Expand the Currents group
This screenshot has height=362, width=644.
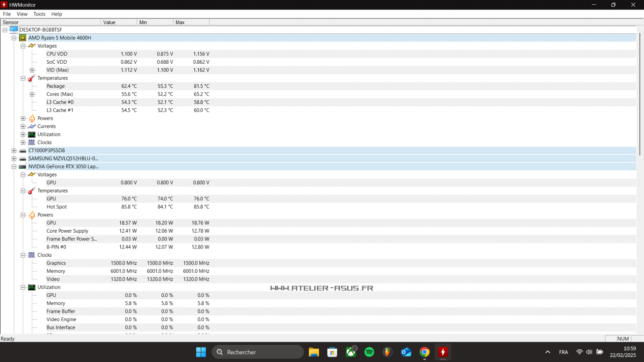click(23, 126)
